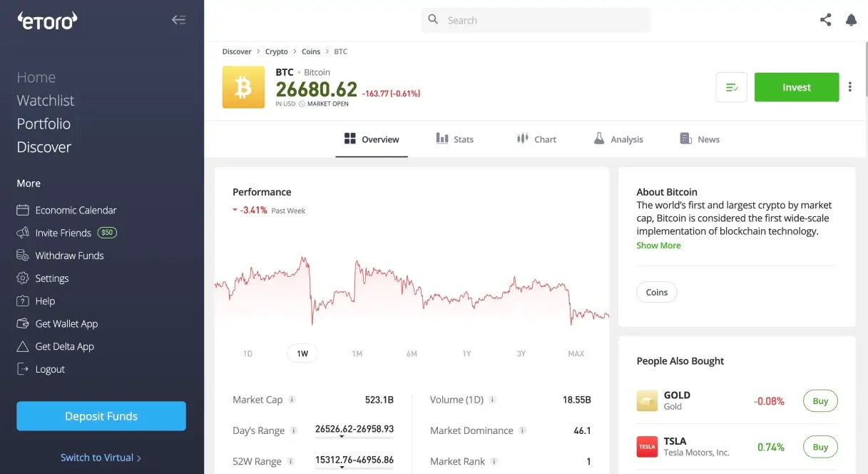This screenshot has width=868, height=474.
Task: Click the Coins breadcrumb link
Action: 311,51
